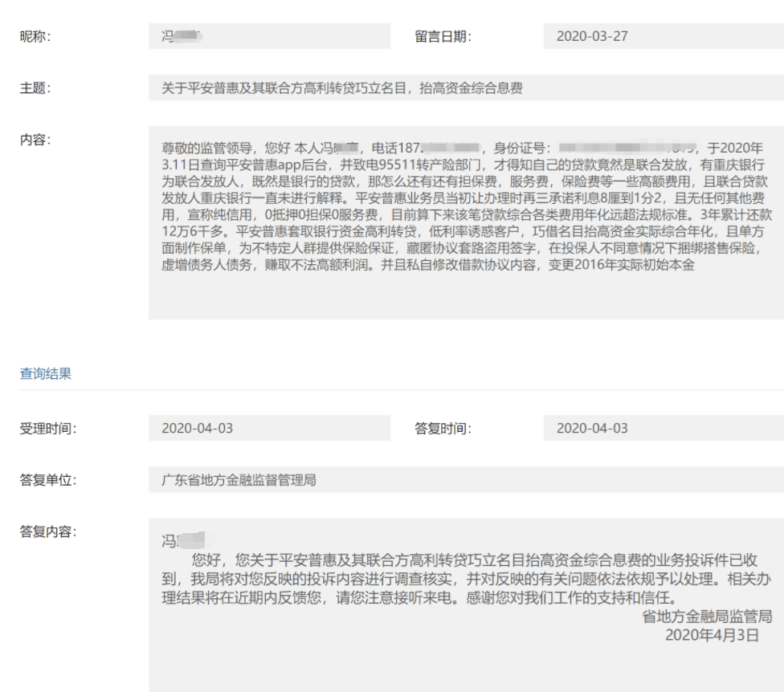Screen dimensions: 784x692
Task: Select the 主题 label
Action: (35, 88)
